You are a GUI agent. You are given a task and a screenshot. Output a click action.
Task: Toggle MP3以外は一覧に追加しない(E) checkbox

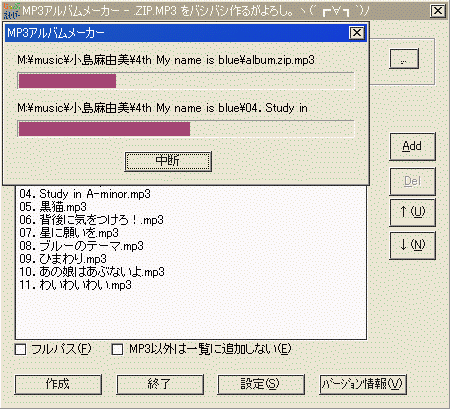tap(117, 349)
